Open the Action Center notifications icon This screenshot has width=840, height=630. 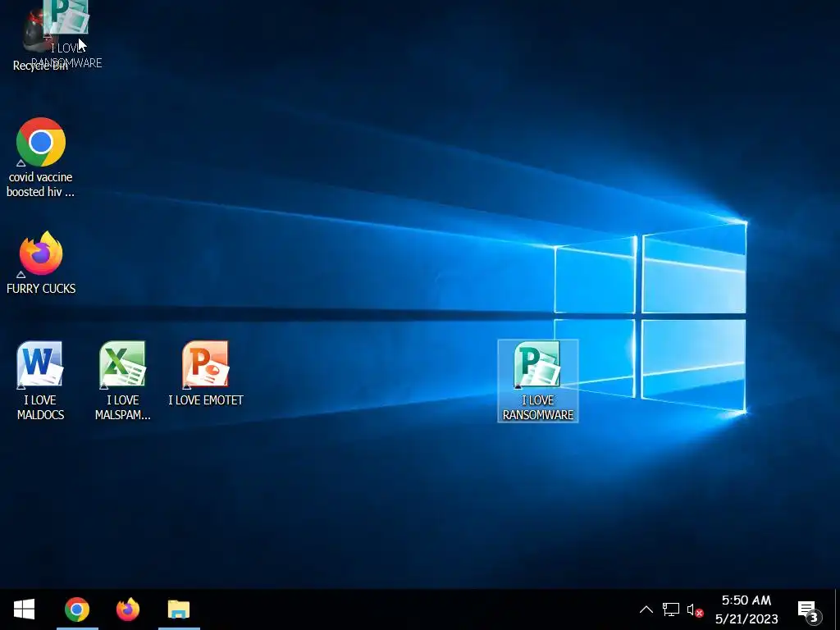tap(810, 609)
